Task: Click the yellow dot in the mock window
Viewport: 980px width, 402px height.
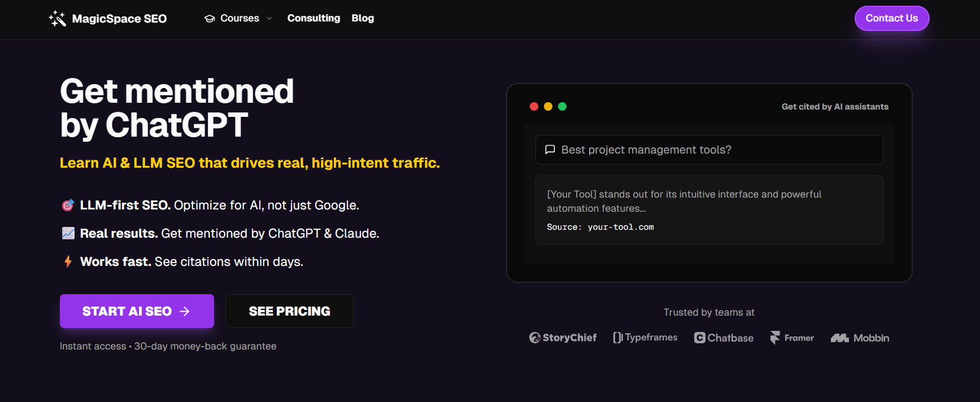Action: pos(548,106)
